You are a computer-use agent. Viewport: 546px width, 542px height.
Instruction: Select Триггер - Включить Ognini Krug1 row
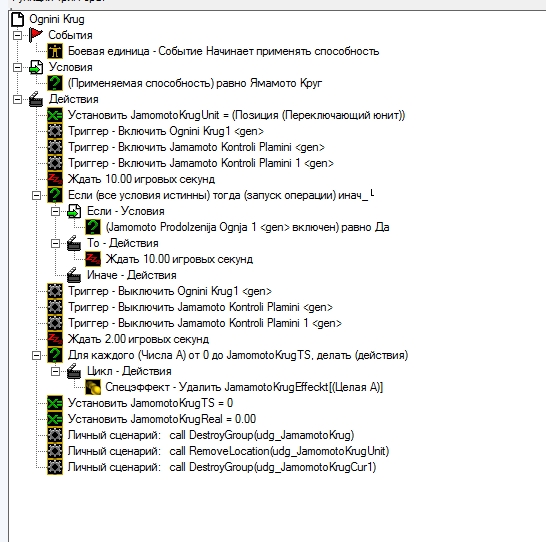click(x=166, y=131)
